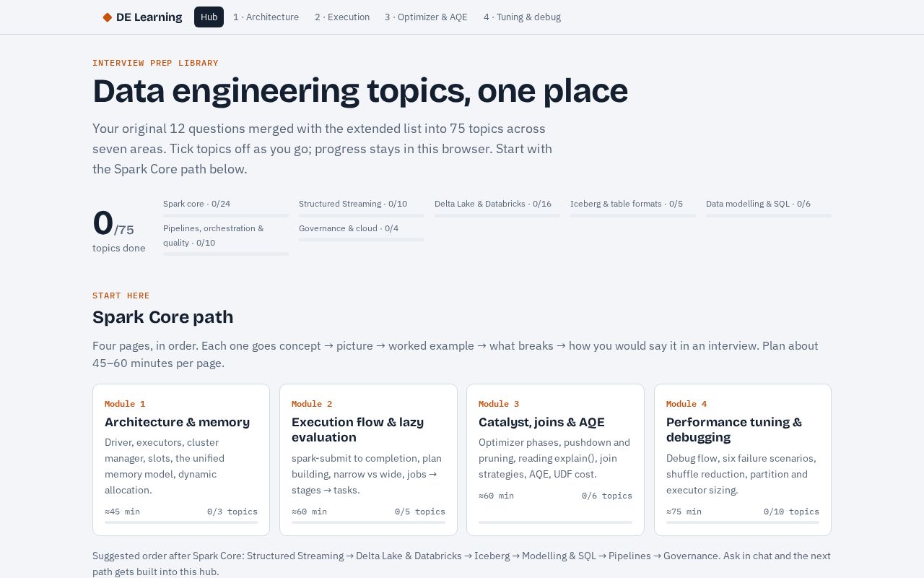This screenshot has height=578, width=924.
Task: Click the 0/3 topics count in Module 1
Action: pos(232,512)
